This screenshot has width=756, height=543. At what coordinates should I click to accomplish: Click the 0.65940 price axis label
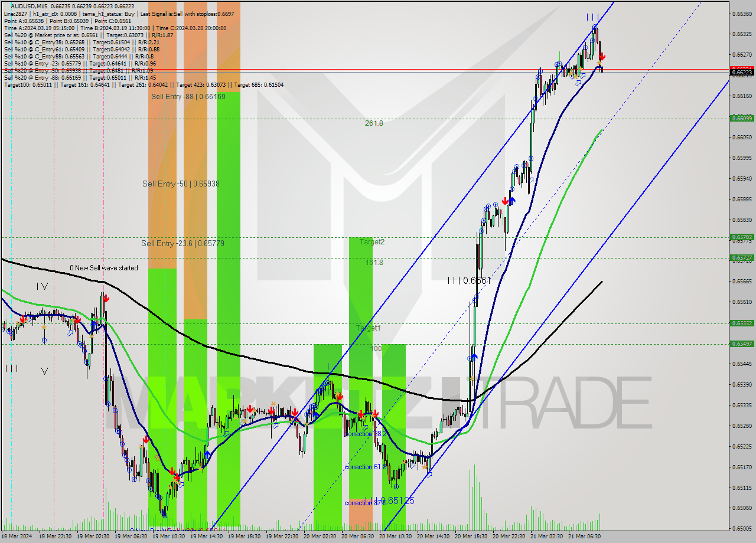pos(742,178)
